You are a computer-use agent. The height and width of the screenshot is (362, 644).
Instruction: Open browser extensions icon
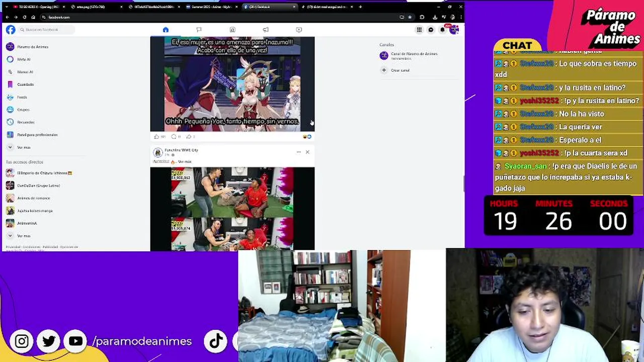422,17
